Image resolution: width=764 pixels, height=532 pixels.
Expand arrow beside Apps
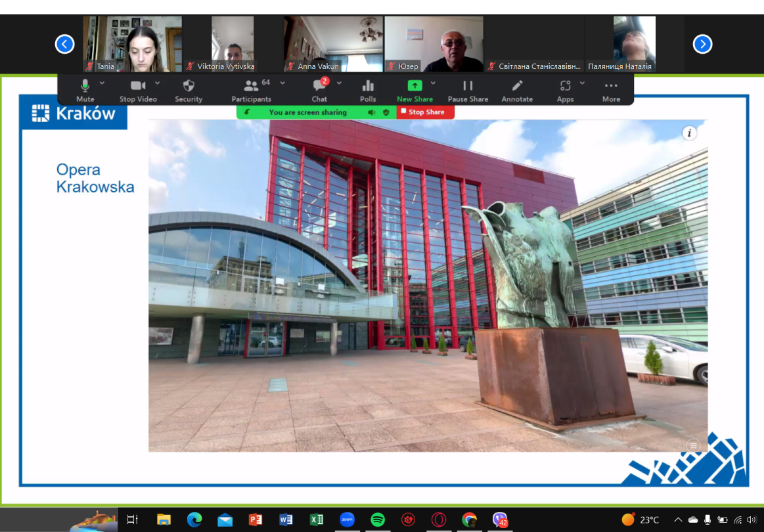582,83
